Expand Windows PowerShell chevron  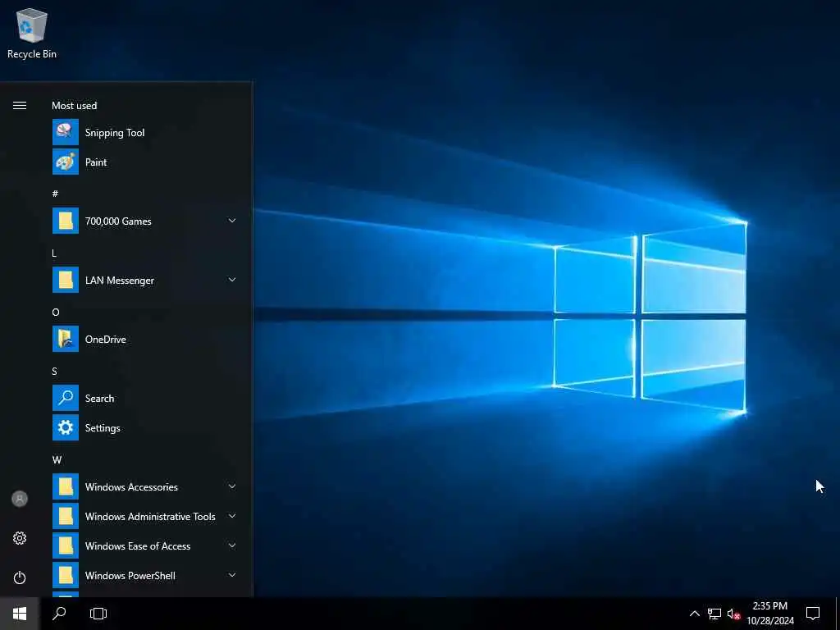[x=232, y=575]
